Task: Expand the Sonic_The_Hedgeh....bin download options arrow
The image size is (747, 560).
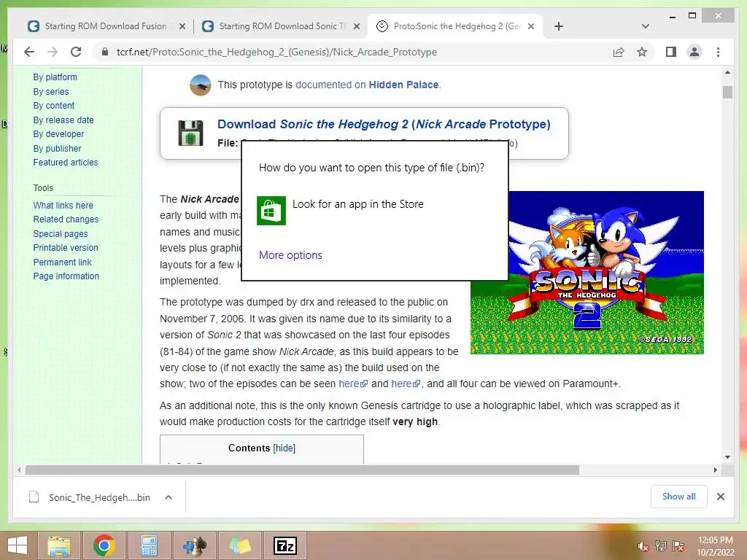Action: (169, 497)
